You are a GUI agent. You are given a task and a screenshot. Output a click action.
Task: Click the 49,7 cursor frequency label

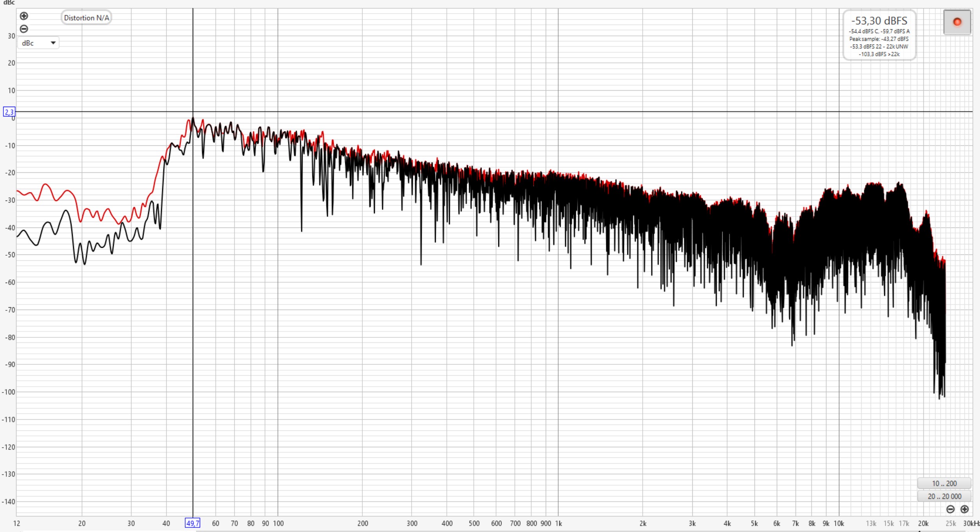192,523
